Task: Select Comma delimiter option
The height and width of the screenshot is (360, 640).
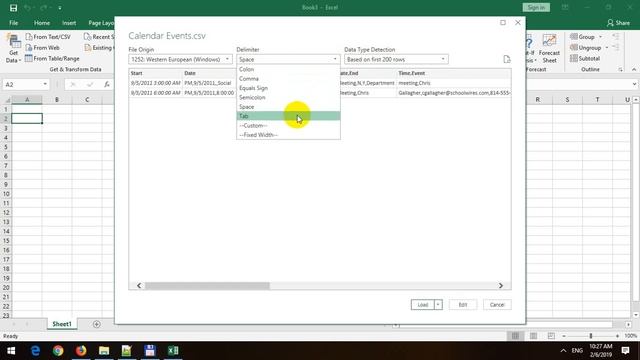Action: point(288,79)
